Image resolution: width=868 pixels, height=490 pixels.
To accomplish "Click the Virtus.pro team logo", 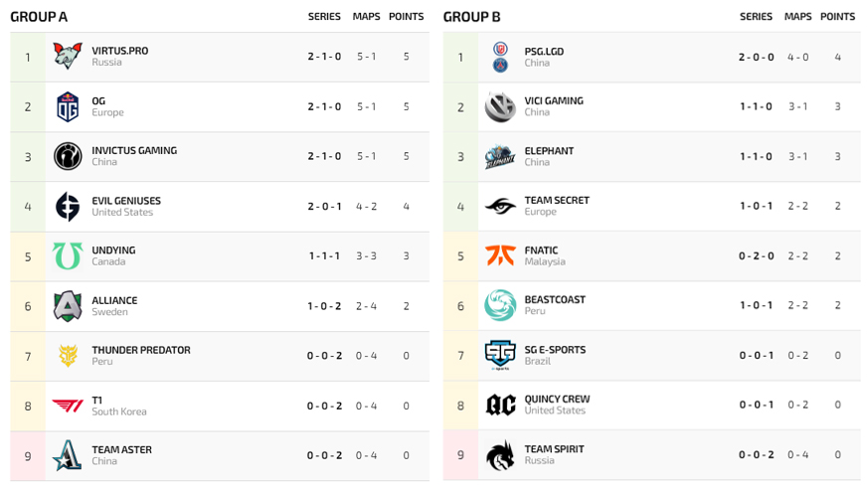I will [x=68, y=57].
